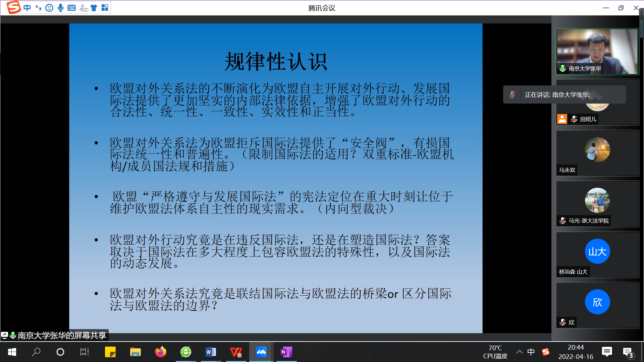The height and width of the screenshot is (362, 644).
Task: Open Sogou skin shirt icon
Action: [x=94, y=8]
